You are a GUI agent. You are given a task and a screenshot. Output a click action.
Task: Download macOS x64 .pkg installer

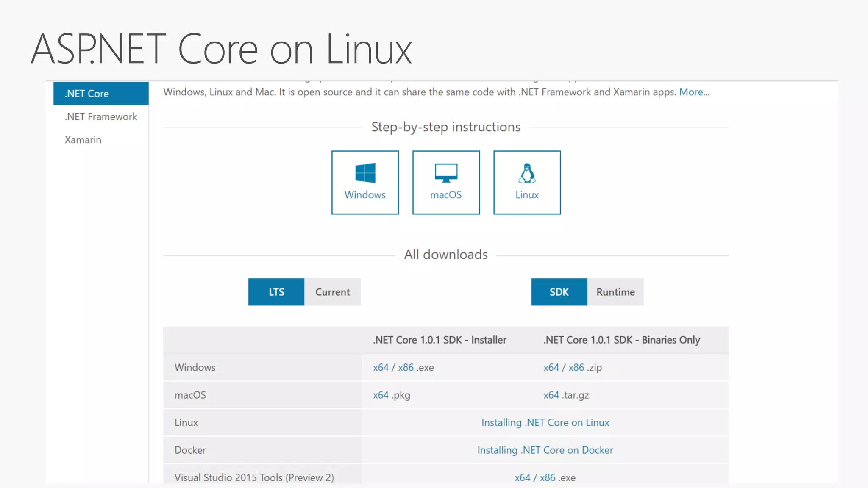click(x=380, y=395)
